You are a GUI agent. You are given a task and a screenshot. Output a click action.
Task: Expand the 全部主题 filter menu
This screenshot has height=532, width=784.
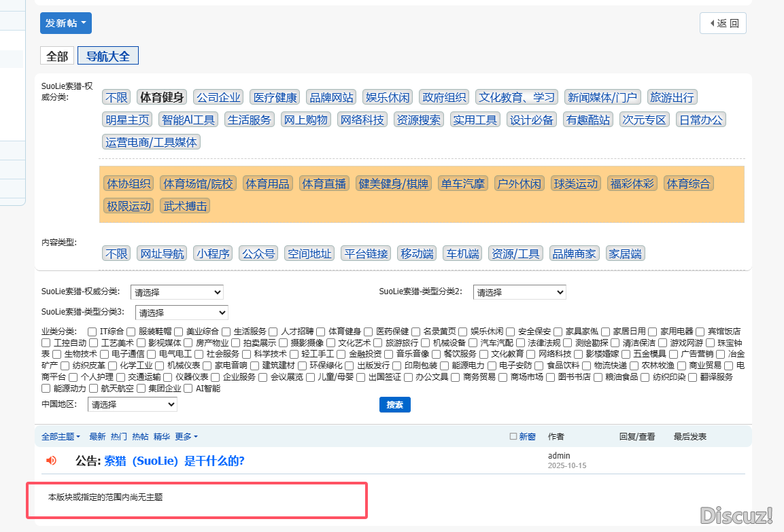pyautogui.click(x=61, y=436)
